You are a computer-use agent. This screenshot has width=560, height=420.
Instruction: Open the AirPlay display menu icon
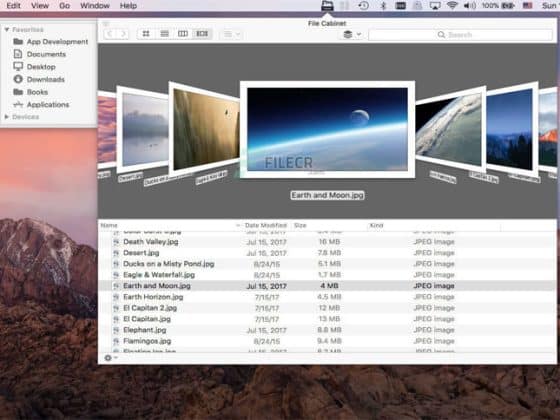click(x=435, y=5)
